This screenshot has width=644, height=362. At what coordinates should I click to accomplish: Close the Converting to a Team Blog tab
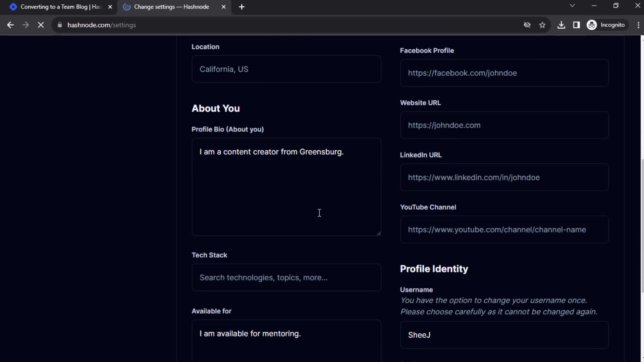coord(110,7)
